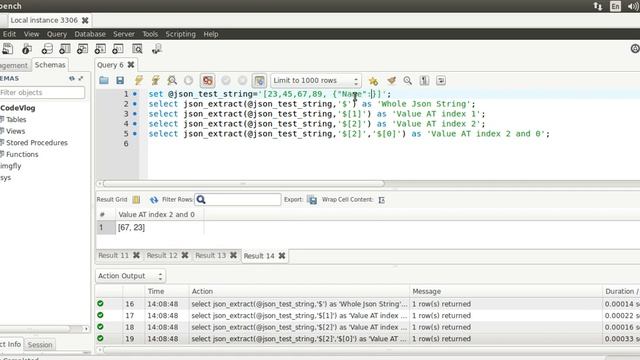
Task: Click the Filter Rows search field
Action: point(238,200)
